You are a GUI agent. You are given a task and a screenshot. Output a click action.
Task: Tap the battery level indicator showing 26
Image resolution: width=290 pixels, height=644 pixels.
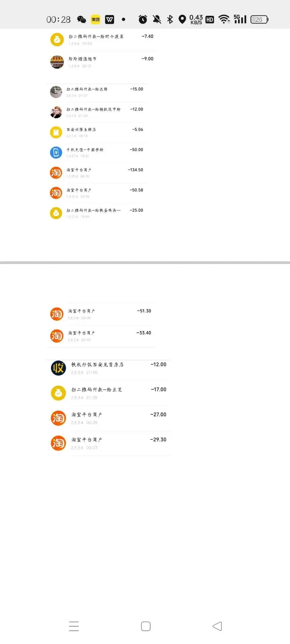point(259,19)
